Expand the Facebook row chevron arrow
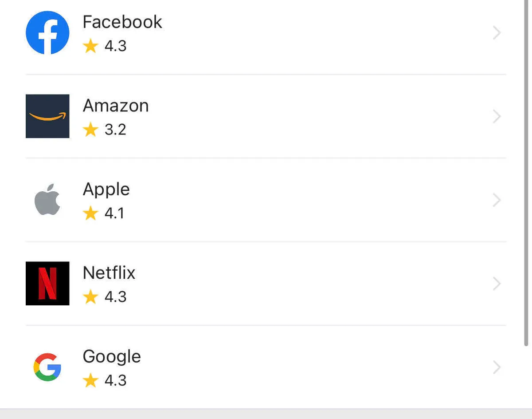The image size is (532, 419). (x=497, y=33)
